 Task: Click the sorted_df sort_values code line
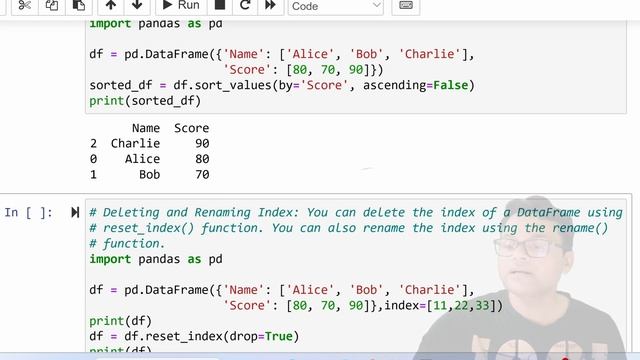(282, 85)
